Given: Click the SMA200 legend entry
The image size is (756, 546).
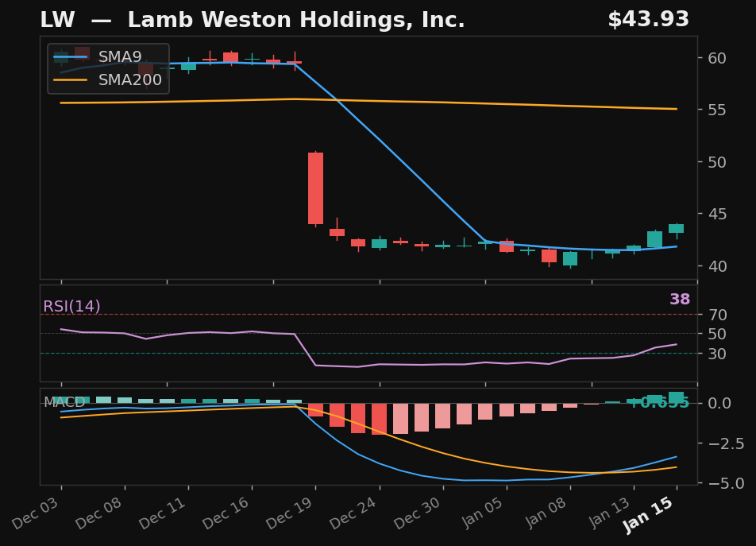Looking at the screenshot, I should (107, 79).
